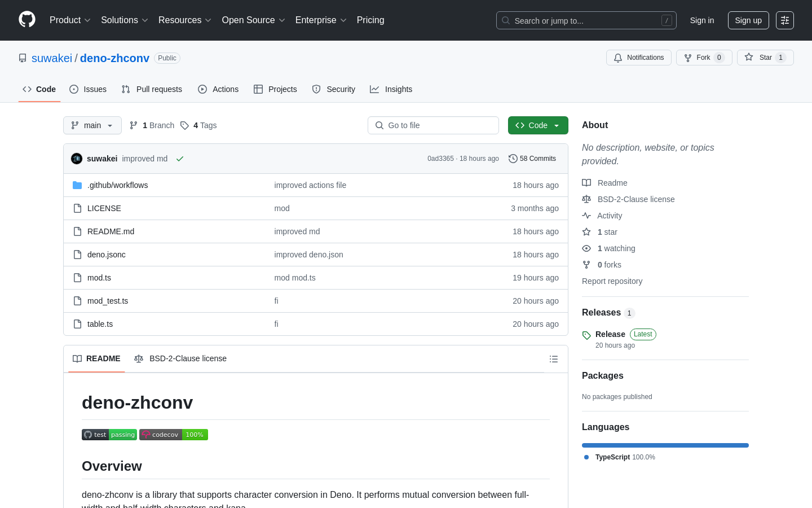Open the deno-zhconv repository name link
Image resolution: width=812 pixels, height=508 pixels.
tap(114, 58)
